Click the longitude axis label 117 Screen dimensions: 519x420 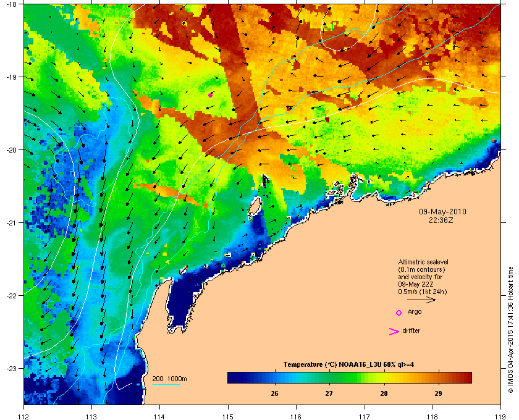pos(365,416)
